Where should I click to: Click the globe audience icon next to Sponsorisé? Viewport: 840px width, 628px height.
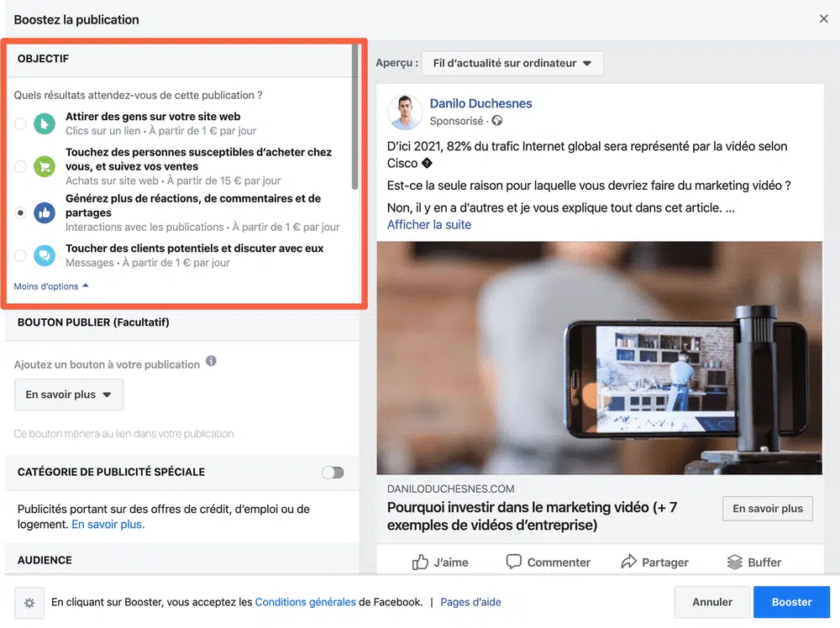(x=497, y=120)
